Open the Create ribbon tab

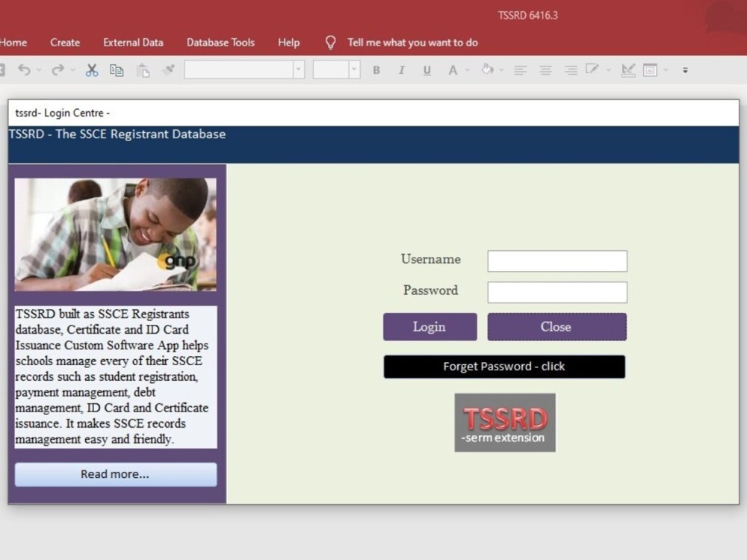pyautogui.click(x=65, y=43)
